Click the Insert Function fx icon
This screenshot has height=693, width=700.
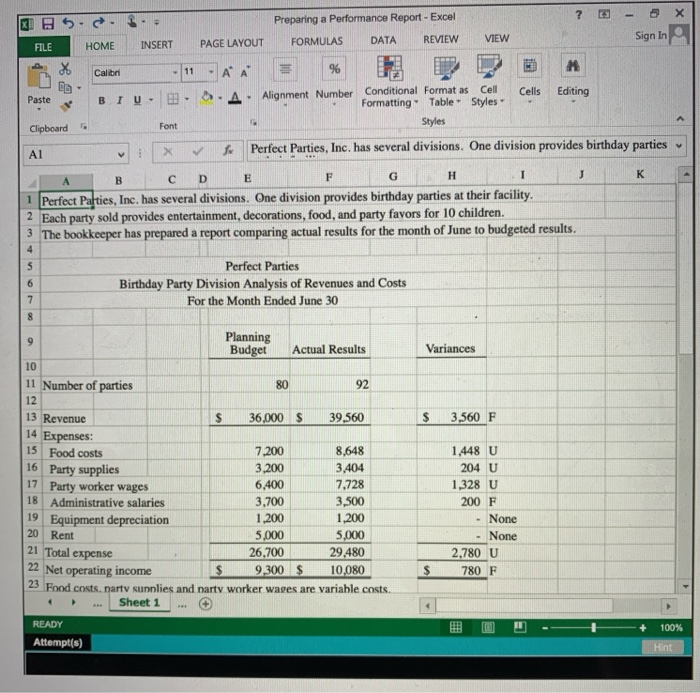coord(228,150)
